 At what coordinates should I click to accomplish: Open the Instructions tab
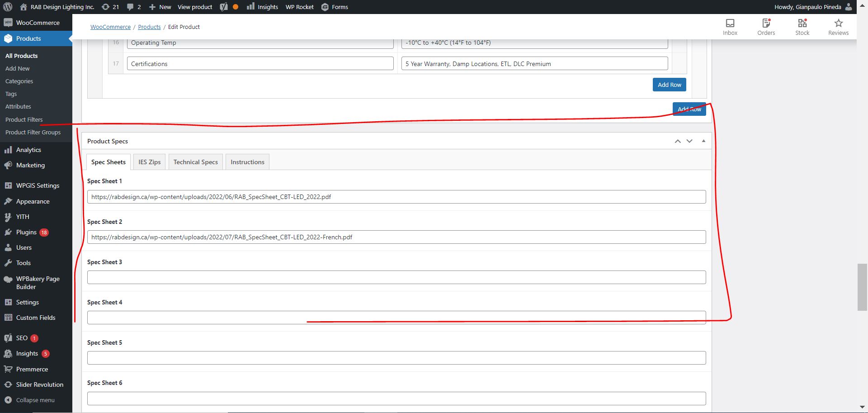tap(247, 162)
